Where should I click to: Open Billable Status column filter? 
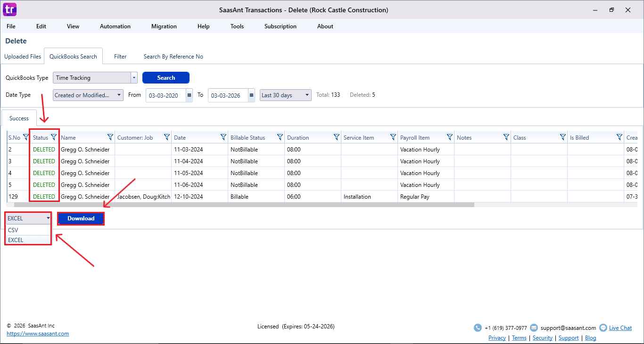pyautogui.click(x=280, y=137)
